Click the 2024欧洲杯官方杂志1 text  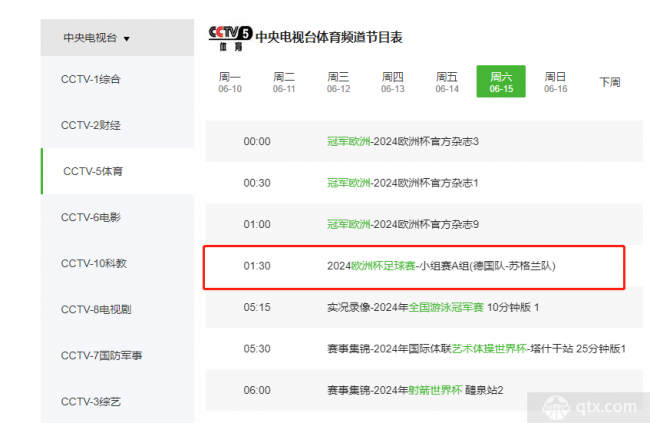tap(426, 183)
